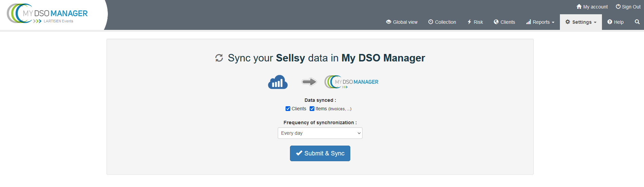Click the gray arrow between logos
The width and height of the screenshot is (644, 187).
[309, 82]
